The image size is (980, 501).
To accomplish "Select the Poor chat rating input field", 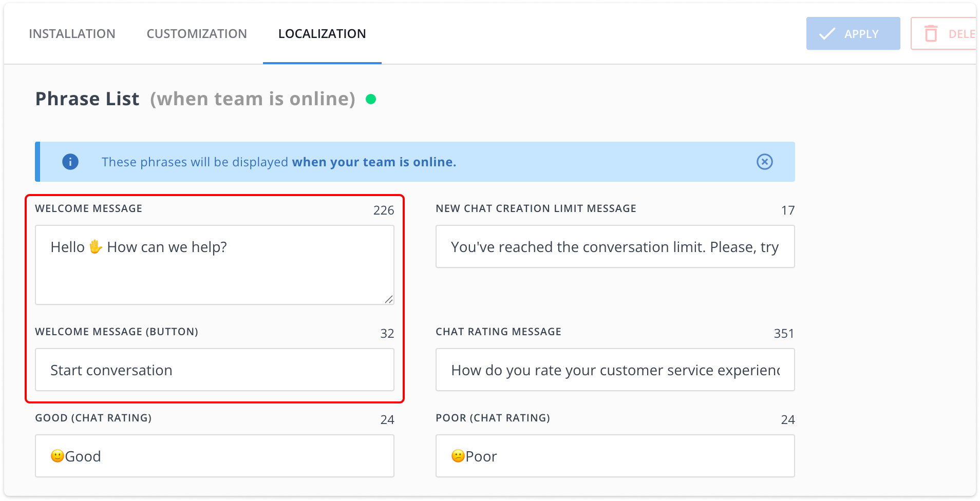I will tap(614, 456).
